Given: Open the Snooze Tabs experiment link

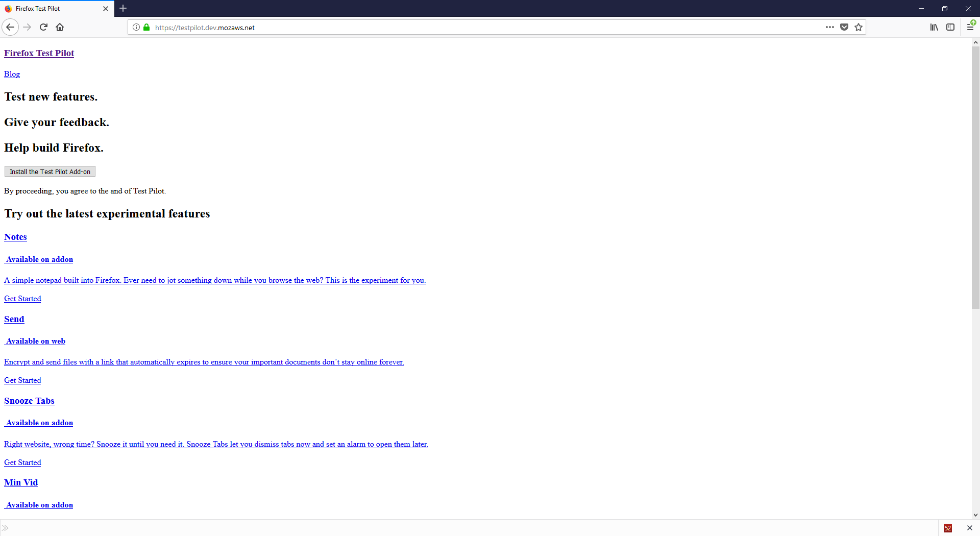Looking at the screenshot, I should pyautogui.click(x=29, y=401).
